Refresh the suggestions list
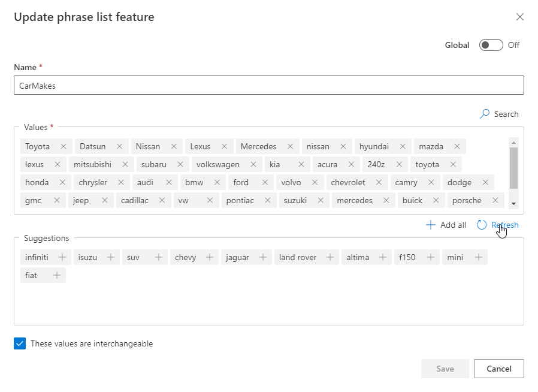This screenshot has height=392, width=538. [497, 225]
